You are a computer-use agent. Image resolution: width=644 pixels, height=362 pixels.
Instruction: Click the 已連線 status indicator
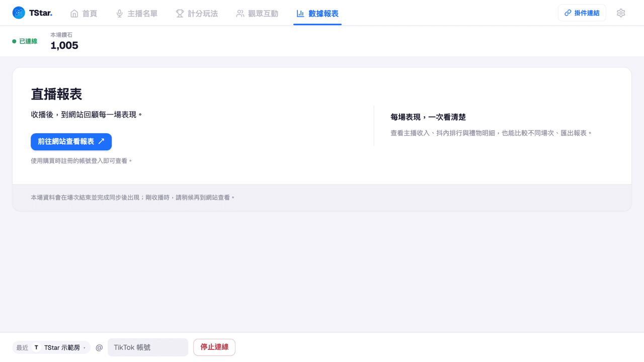click(x=25, y=41)
